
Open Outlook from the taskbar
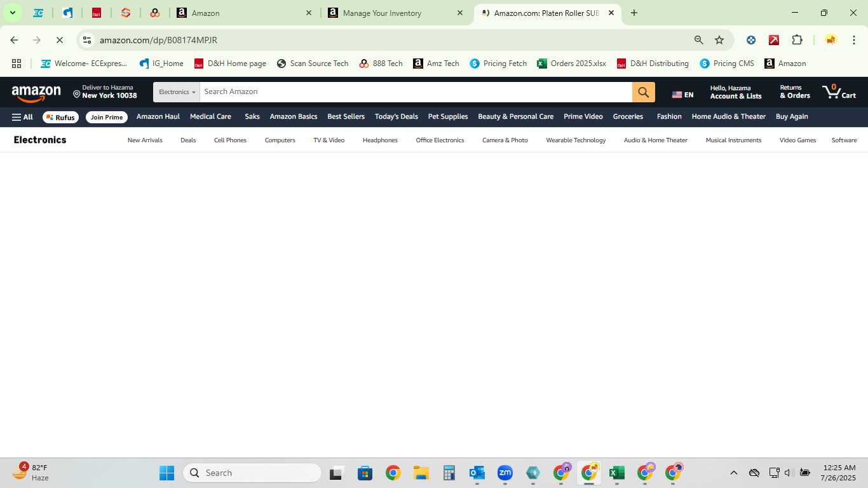click(x=477, y=473)
